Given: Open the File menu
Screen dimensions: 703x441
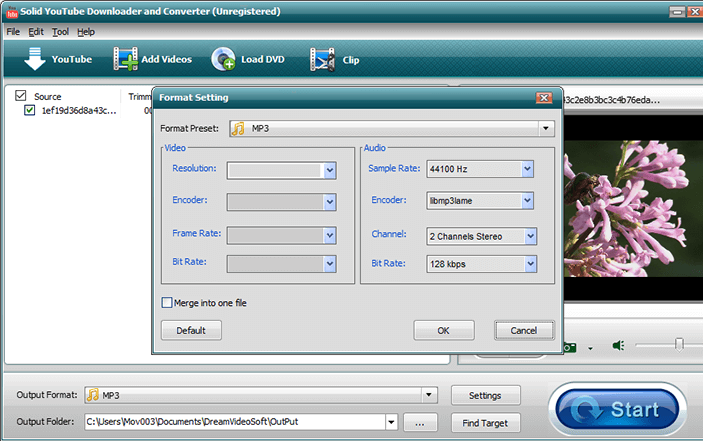Looking at the screenshot, I should (13, 32).
